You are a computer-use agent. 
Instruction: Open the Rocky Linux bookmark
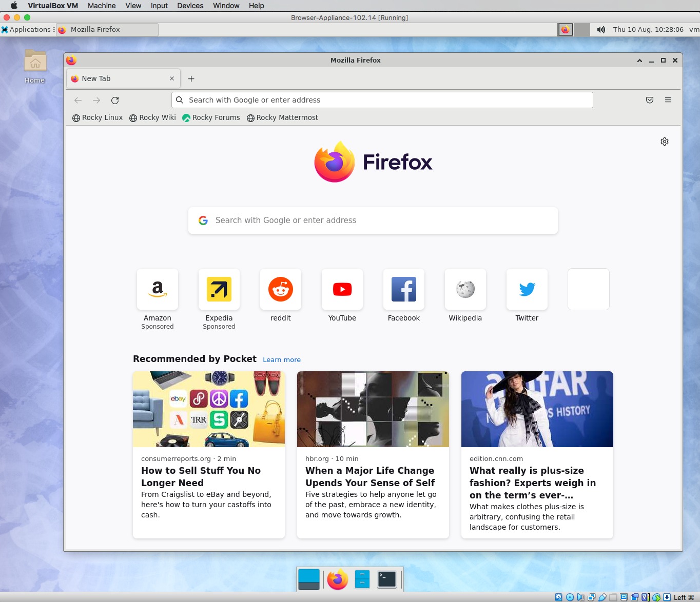coord(98,117)
